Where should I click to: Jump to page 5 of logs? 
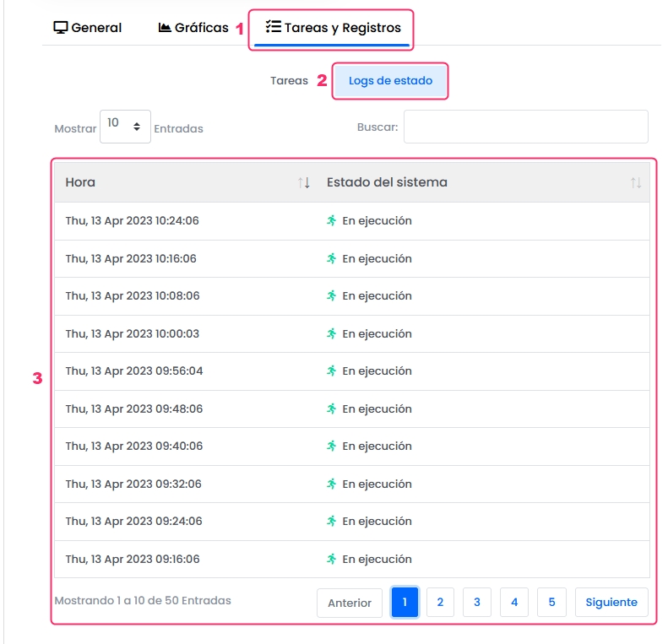click(x=551, y=603)
